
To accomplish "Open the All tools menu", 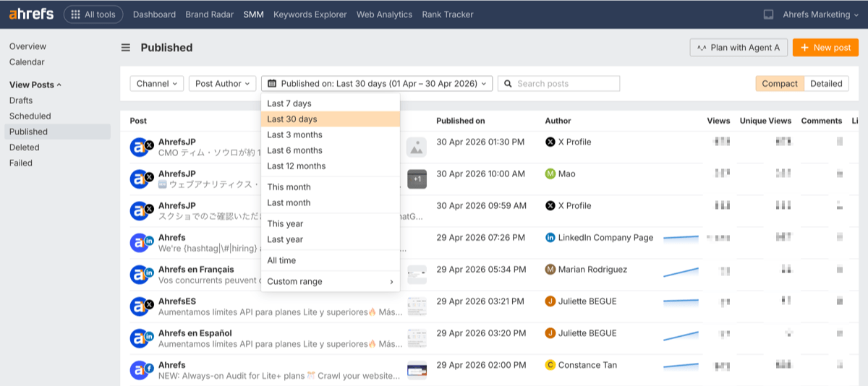I will pyautogui.click(x=93, y=14).
